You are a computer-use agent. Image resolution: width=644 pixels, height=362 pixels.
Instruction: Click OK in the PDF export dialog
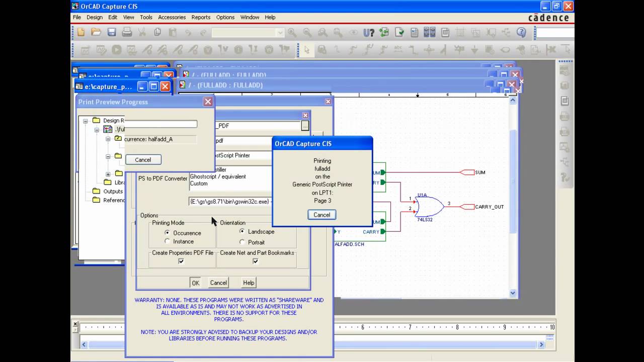pos(196,283)
